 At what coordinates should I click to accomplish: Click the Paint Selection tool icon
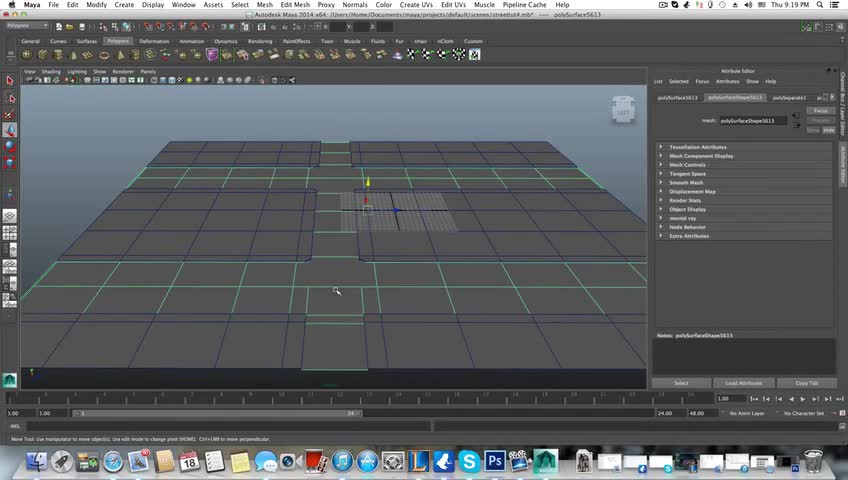[x=10, y=114]
